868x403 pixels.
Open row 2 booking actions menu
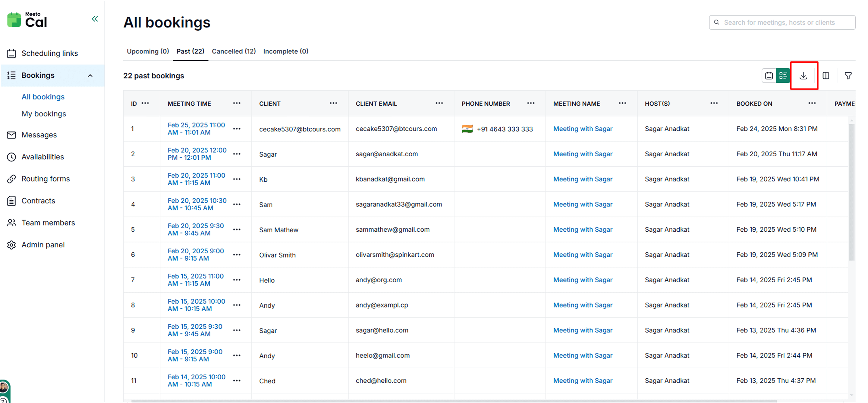click(237, 154)
